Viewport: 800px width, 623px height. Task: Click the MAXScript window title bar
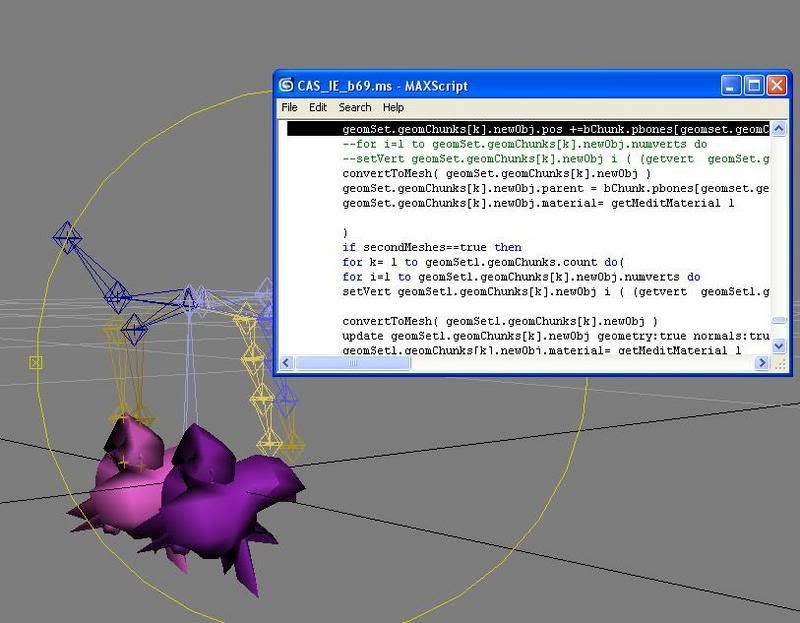500,85
